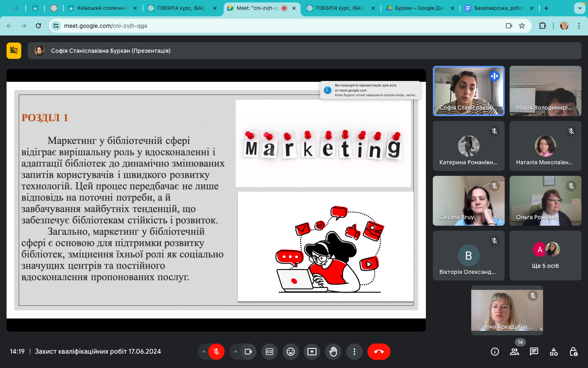This screenshot has width=588, height=368.
Task: Expand video settings arrow beside camera
Action: pos(236,352)
